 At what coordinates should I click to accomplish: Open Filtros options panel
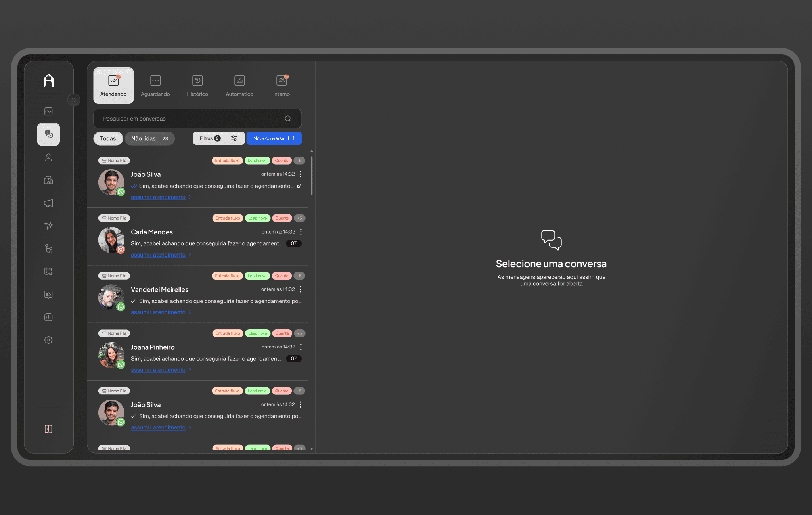pyautogui.click(x=218, y=138)
